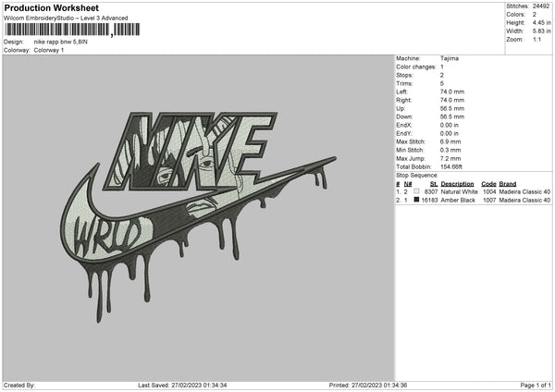Click the Stop Sequence heading

(417, 176)
